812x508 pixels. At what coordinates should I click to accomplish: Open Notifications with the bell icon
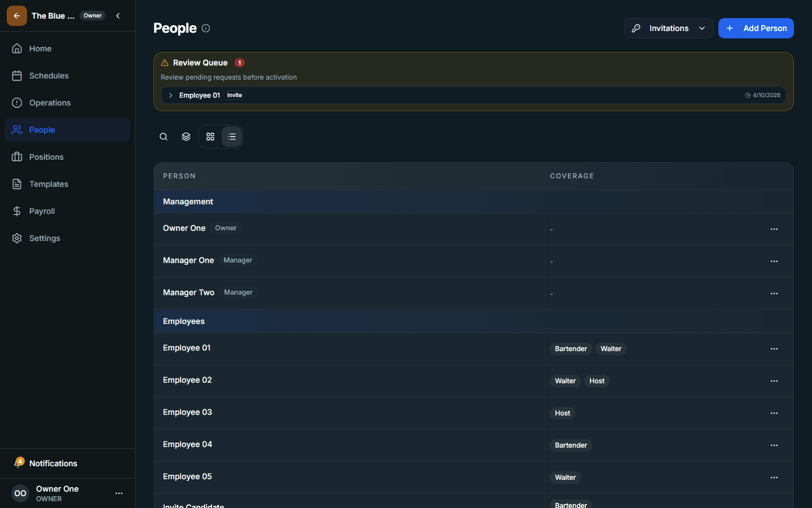(x=67, y=463)
